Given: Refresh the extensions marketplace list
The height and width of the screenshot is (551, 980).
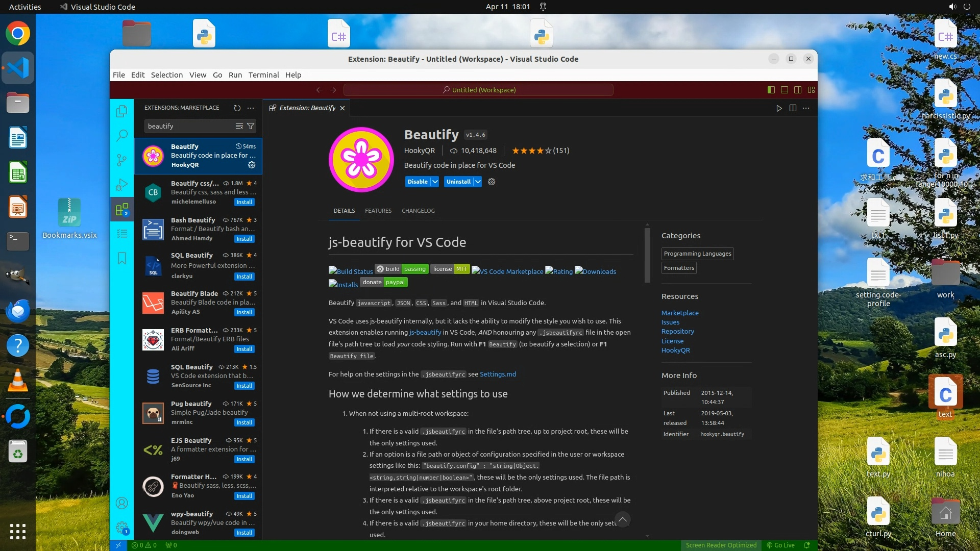Looking at the screenshot, I should pos(237,108).
